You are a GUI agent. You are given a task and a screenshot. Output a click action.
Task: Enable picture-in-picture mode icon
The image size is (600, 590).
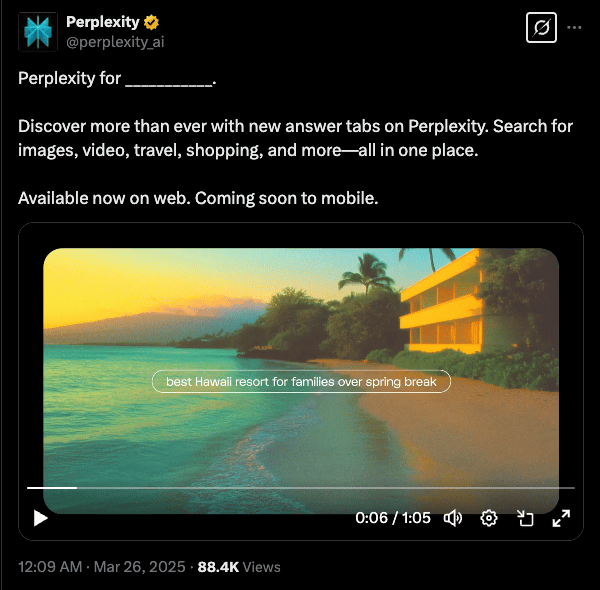pos(525,518)
